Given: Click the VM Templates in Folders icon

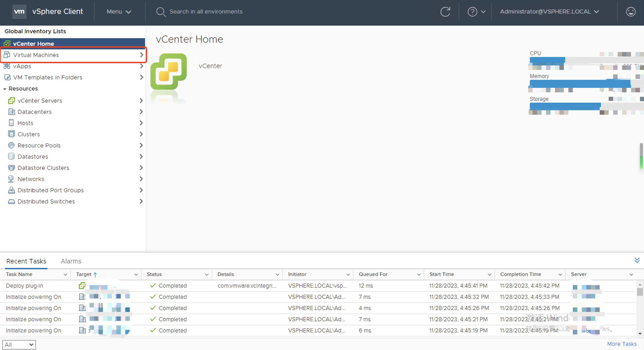Looking at the screenshot, I should [7, 77].
